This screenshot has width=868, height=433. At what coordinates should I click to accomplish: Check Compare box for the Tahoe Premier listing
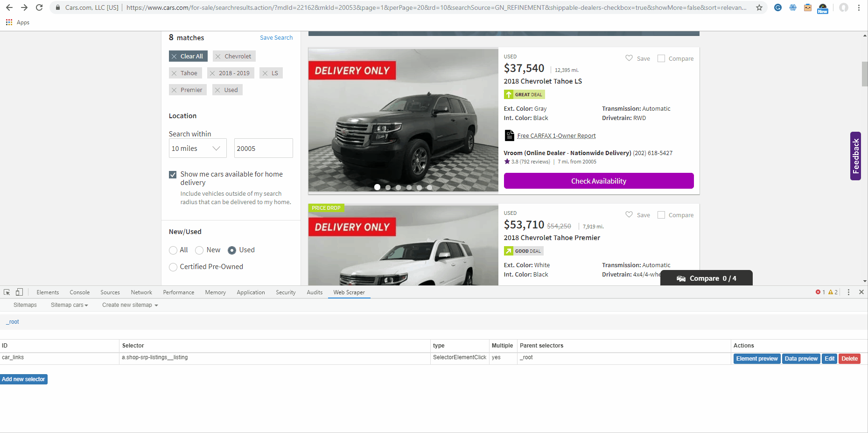[x=661, y=215]
